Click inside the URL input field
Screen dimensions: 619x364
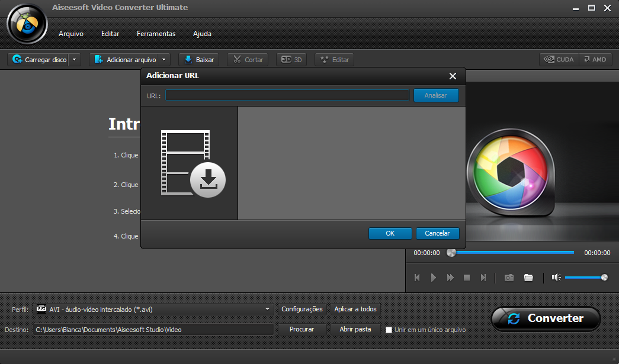287,95
